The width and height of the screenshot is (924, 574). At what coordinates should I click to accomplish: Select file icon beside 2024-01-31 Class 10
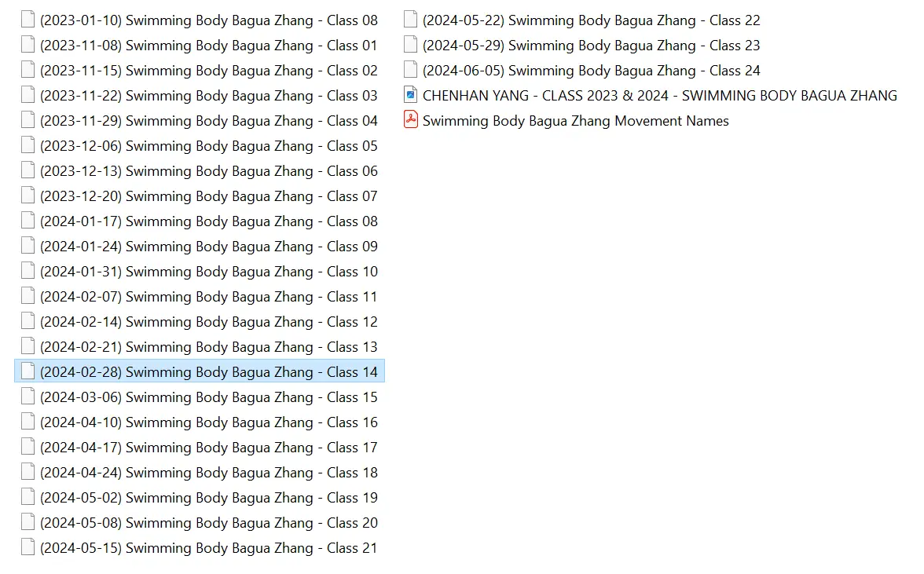[x=27, y=272]
